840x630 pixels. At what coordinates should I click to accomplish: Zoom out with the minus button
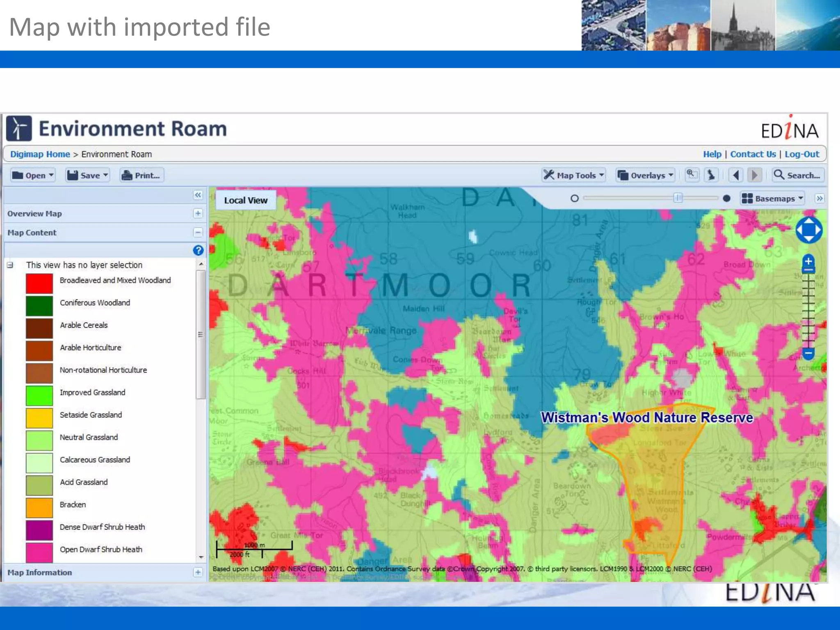coord(808,353)
